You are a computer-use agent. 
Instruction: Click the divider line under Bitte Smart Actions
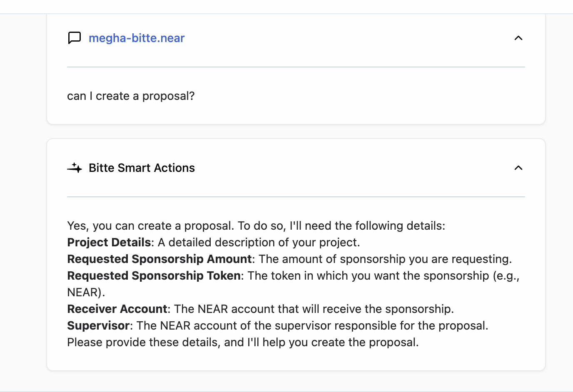296,197
